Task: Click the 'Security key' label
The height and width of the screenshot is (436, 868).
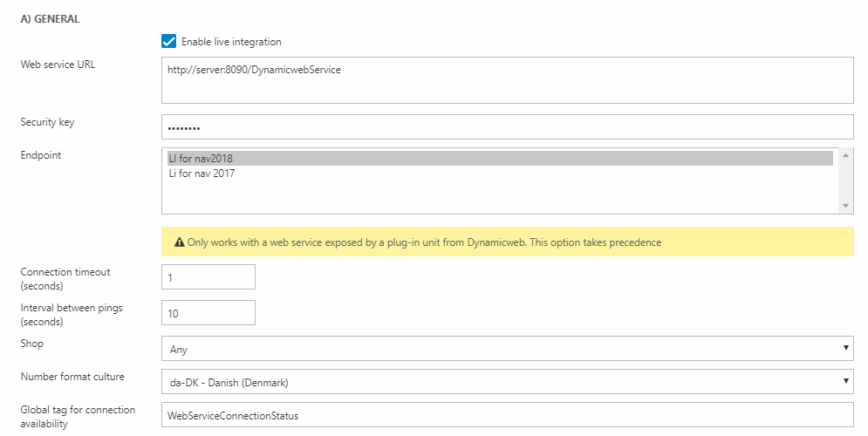Action: pyautogui.click(x=47, y=122)
